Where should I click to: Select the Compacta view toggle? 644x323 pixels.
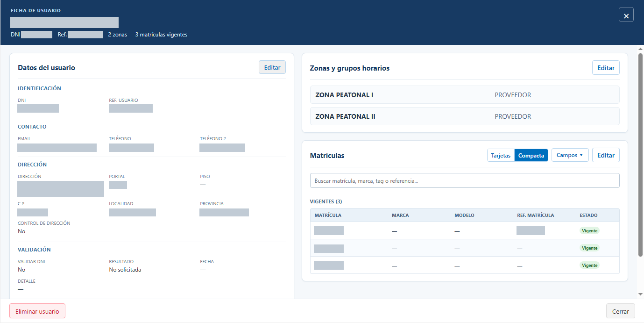(x=531, y=156)
